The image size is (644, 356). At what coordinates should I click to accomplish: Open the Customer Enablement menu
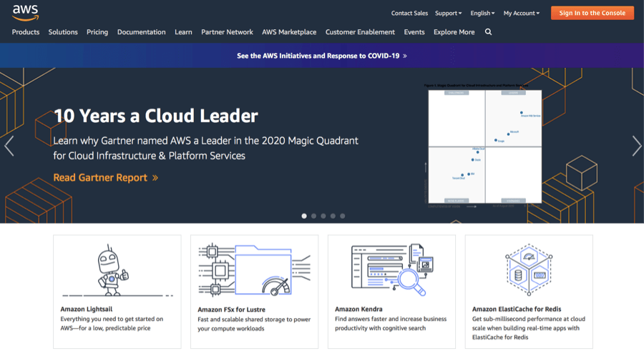click(360, 32)
